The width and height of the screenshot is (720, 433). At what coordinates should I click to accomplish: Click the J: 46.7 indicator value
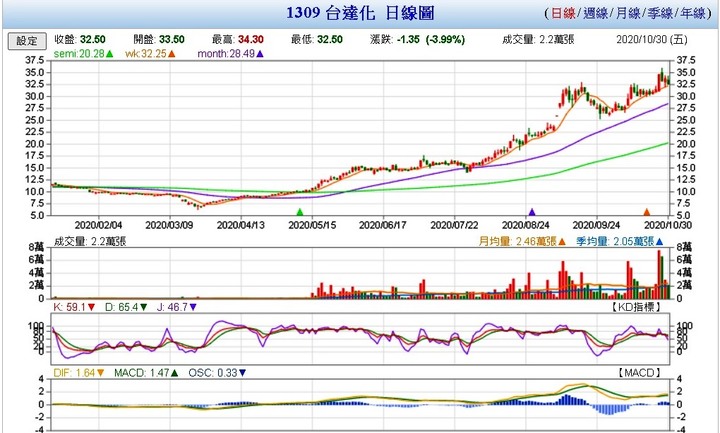point(172,307)
